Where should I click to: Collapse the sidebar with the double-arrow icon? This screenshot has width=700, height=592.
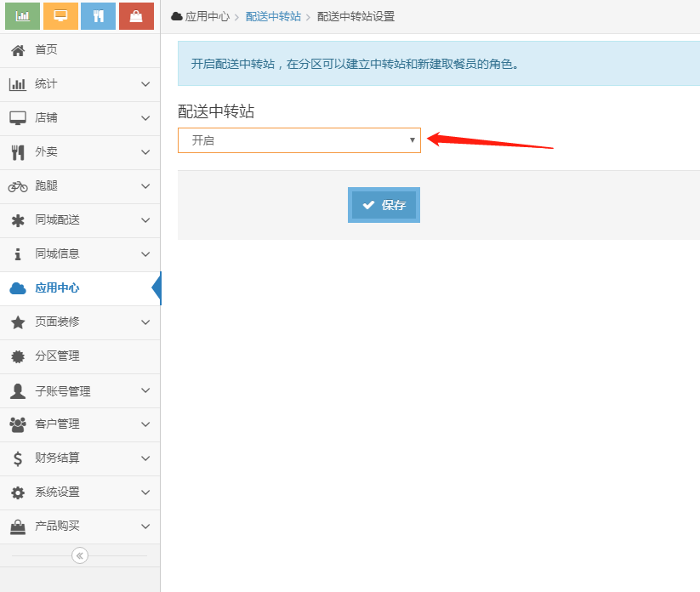80,555
